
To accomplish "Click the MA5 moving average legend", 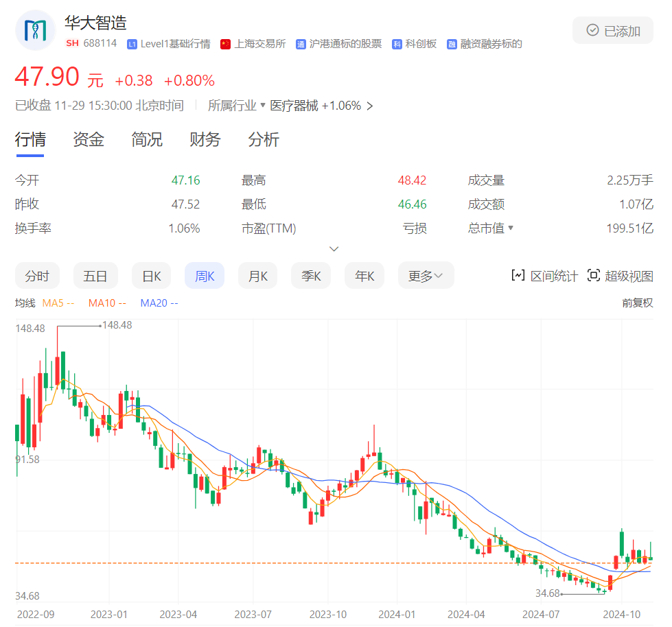I will point(58,303).
